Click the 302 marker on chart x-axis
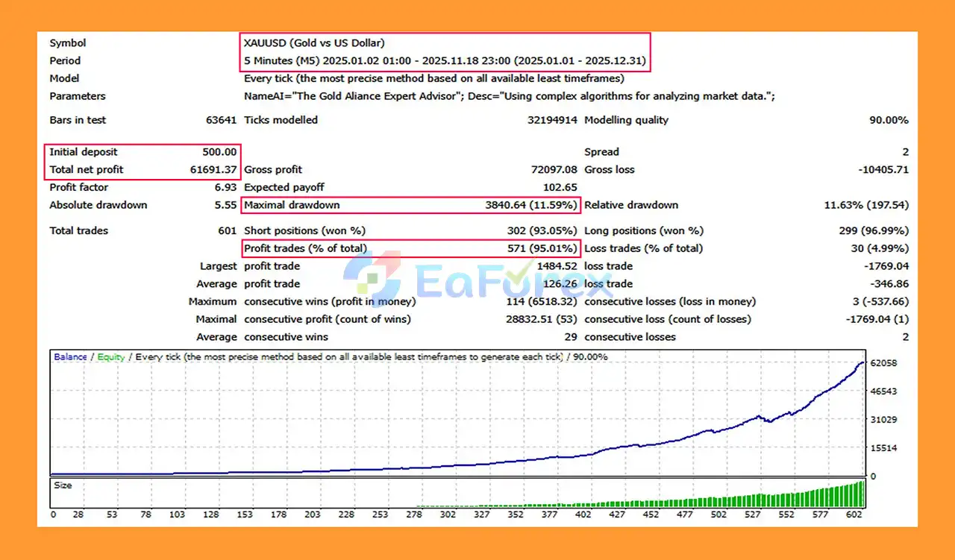Image resolution: width=955 pixels, height=560 pixels. 448,515
